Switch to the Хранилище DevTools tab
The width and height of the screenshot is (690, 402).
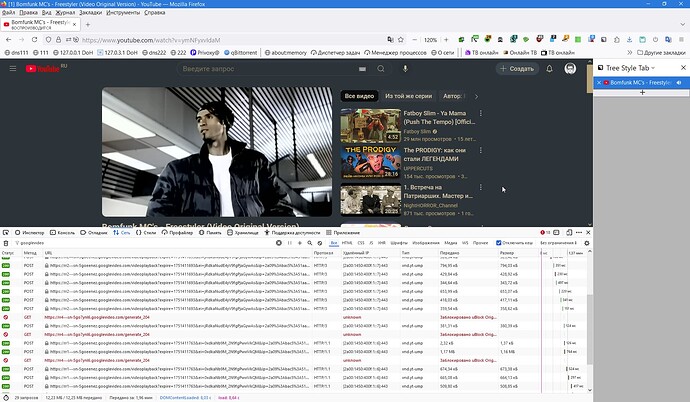pyautogui.click(x=242, y=232)
